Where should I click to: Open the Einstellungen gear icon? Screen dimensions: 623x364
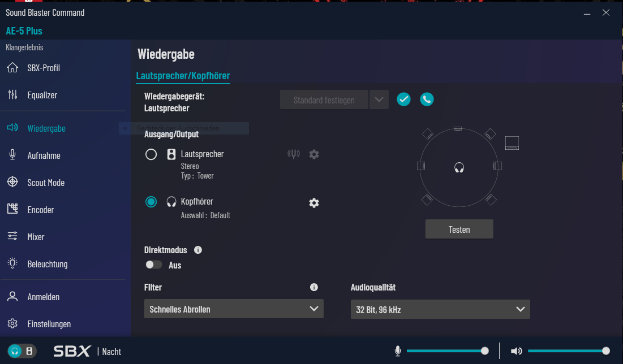pos(12,323)
